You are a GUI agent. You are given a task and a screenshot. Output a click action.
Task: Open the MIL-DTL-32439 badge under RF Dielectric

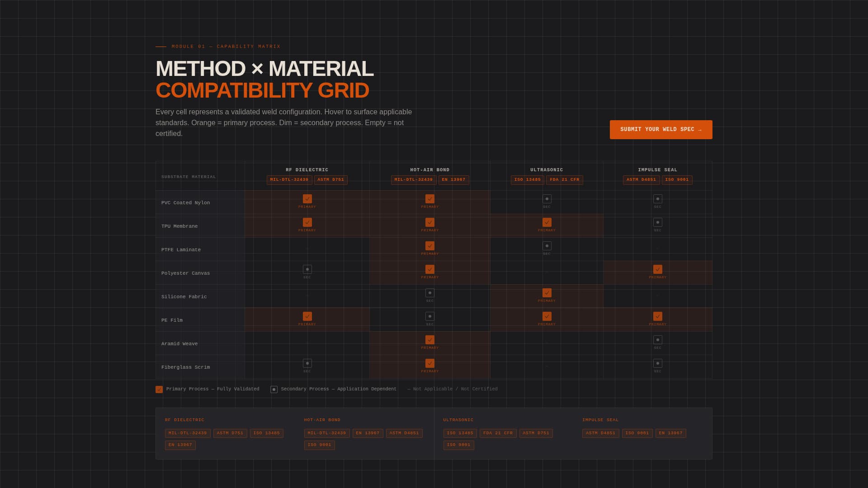[289, 180]
